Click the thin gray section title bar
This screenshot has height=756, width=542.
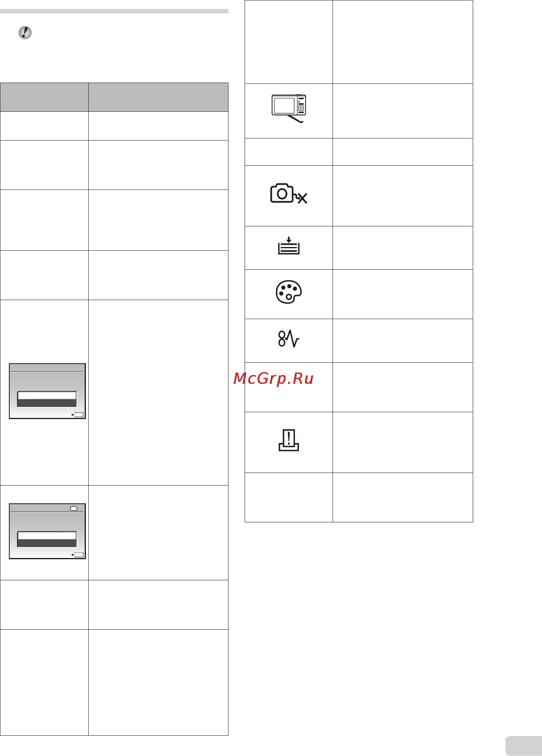click(114, 11)
